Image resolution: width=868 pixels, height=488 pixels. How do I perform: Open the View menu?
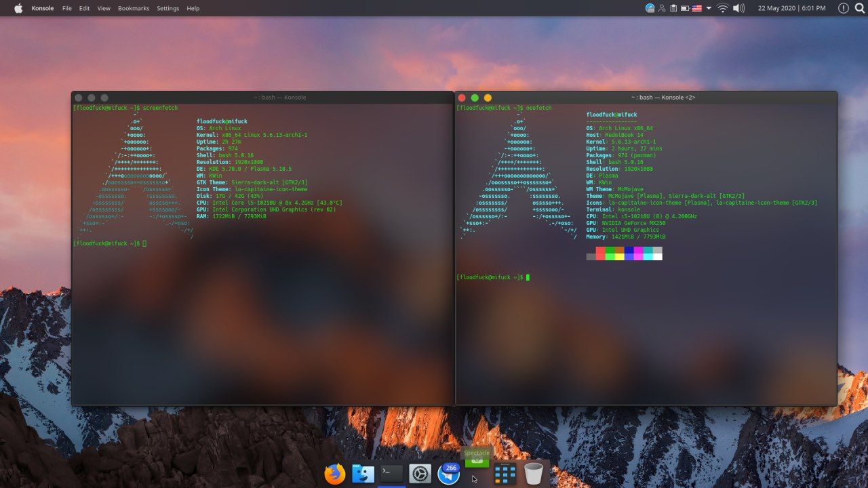[104, 8]
